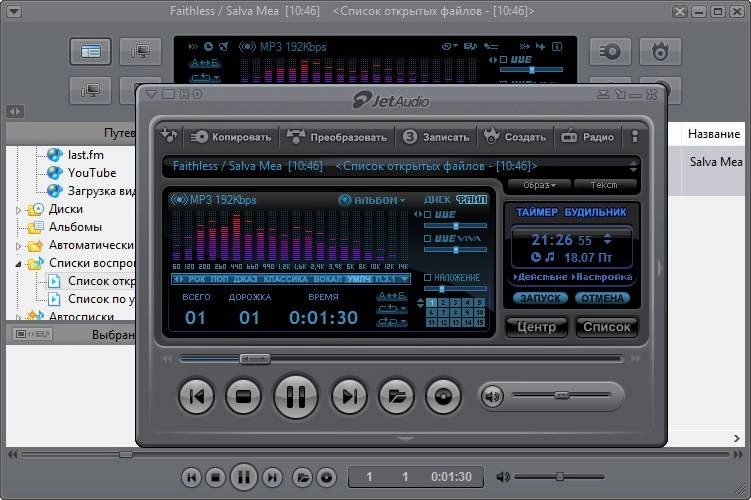Click the Текст button
The image size is (751, 500).
tap(604, 185)
